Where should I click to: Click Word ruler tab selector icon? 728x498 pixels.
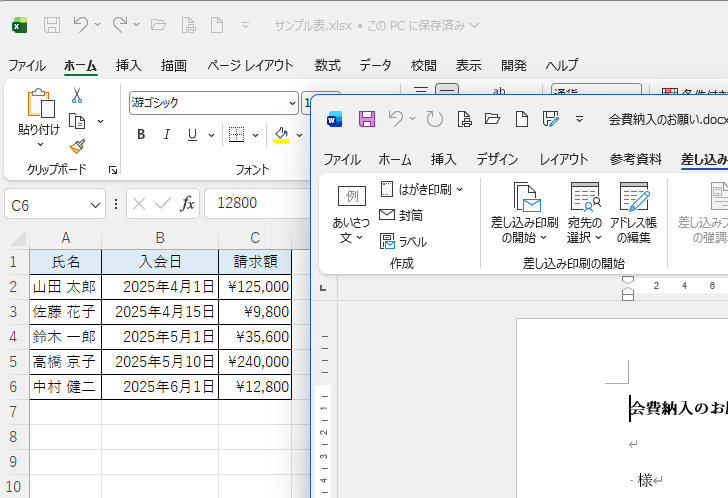[323, 288]
